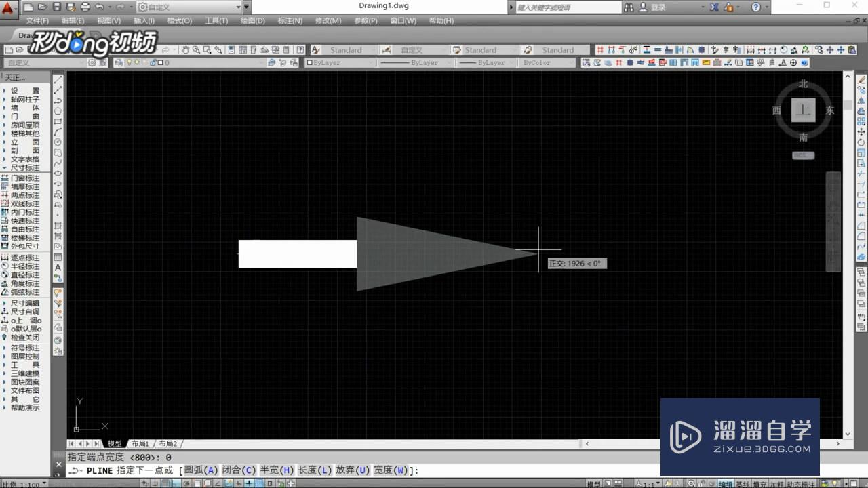This screenshot has width=868, height=488.
Task: Click 半径标注 radius dimension tool
Action: click(x=25, y=266)
